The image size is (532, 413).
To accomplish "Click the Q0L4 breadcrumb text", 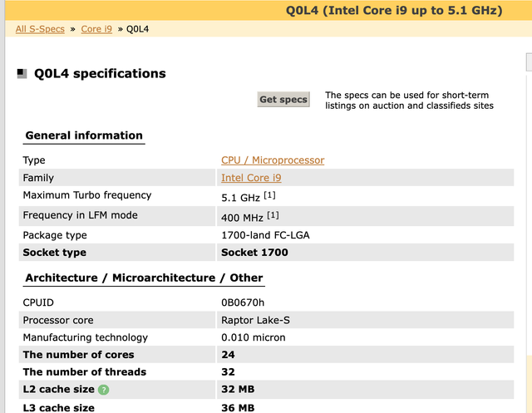I will [137, 29].
